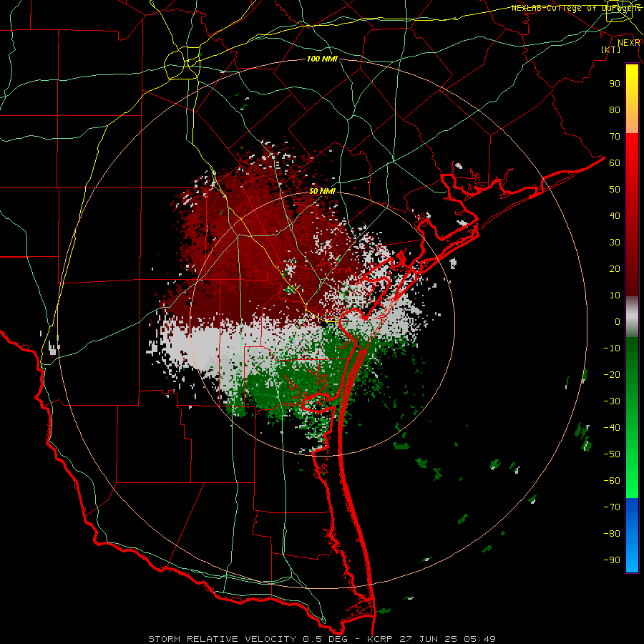644x644 pixels.
Task: Click the 90 value on velocity scale
Action: [615, 84]
